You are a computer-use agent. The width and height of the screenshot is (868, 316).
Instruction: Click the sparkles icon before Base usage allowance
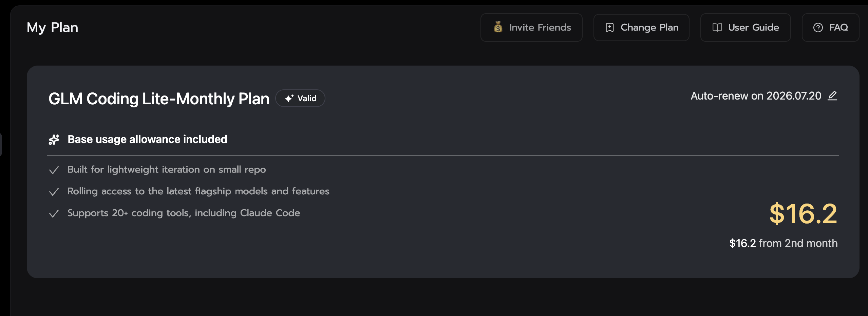pos(54,139)
